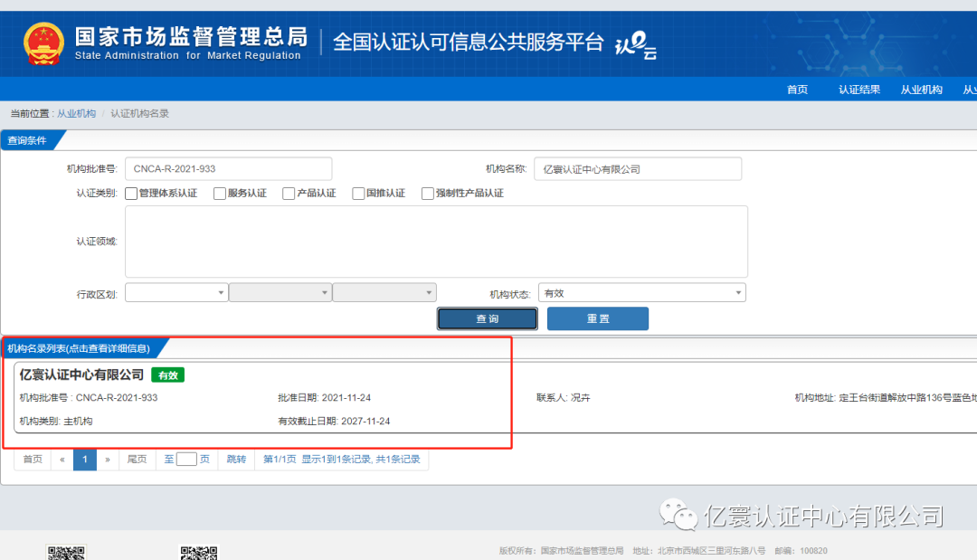Image resolution: width=977 pixels, height=560 pixels.
Task: Open the 从业机构 navigation menu
Action: pos(921,90)
